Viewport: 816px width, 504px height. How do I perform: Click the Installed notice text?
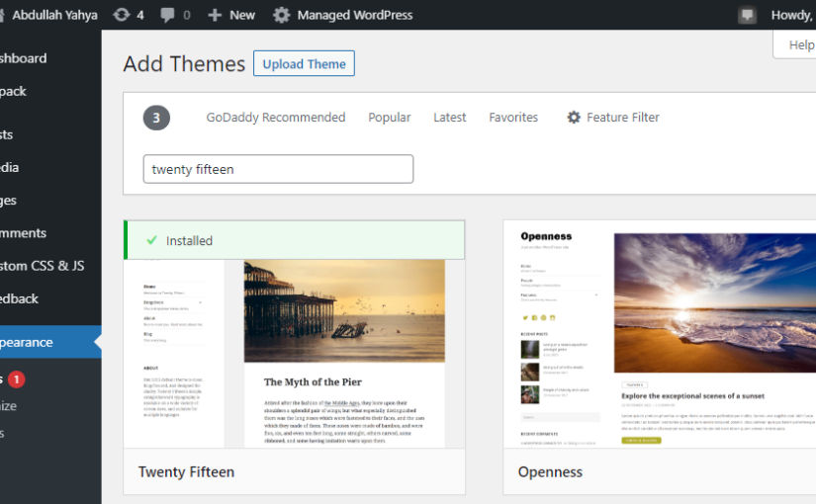[190, 240]
